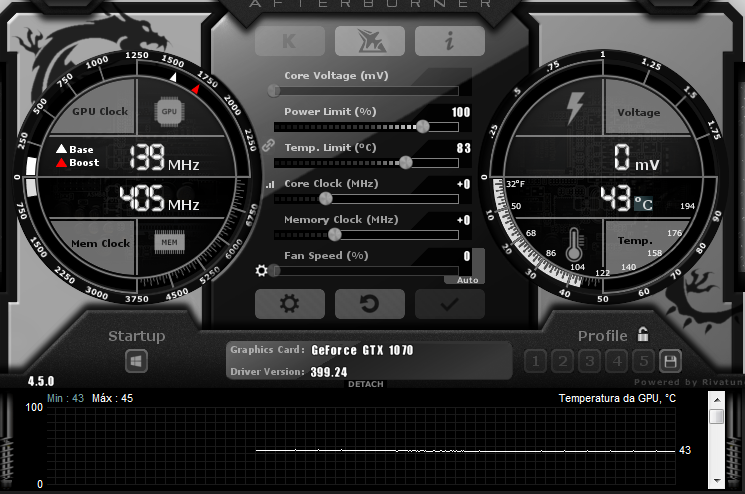Click the Fan Speed slider handle
745x494 pixels.
pos(275,271)
